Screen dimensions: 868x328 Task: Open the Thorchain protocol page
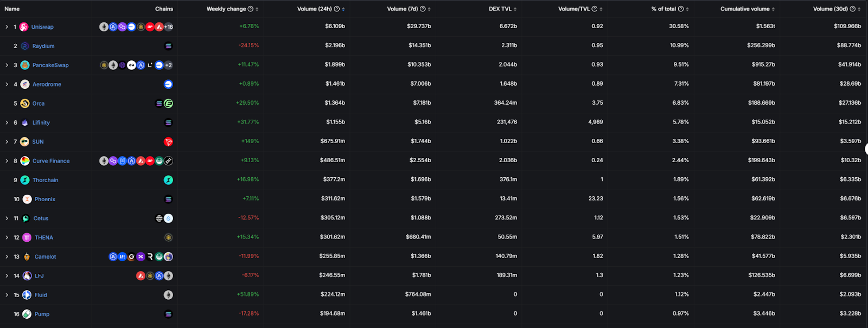(45, 180)
